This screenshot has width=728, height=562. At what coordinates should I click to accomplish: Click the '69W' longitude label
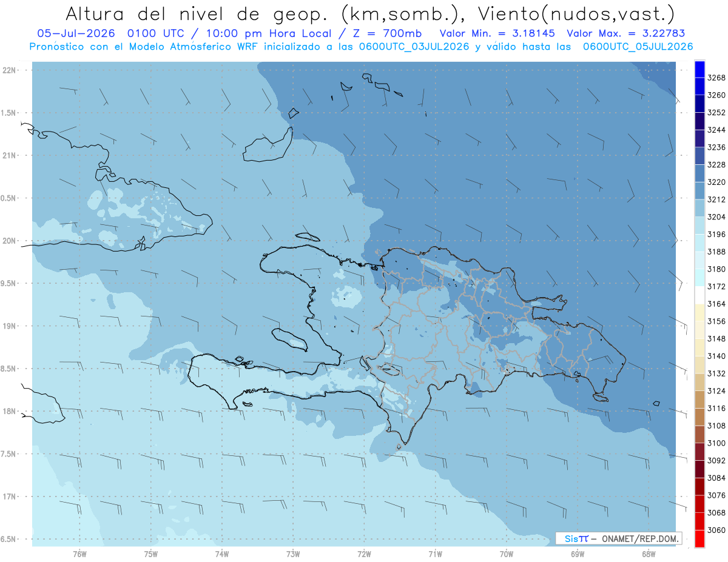pyautogui.click(x=578, y=554)
